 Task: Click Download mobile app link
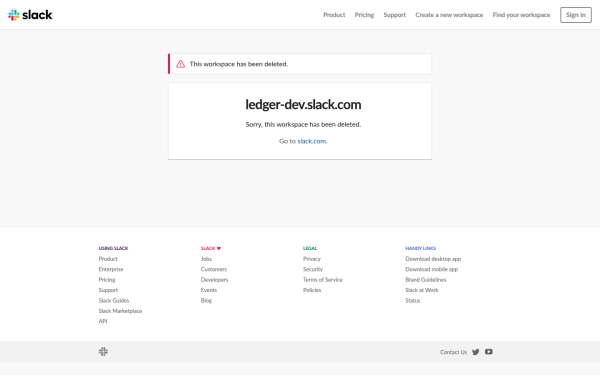click(x=432, y=269)
